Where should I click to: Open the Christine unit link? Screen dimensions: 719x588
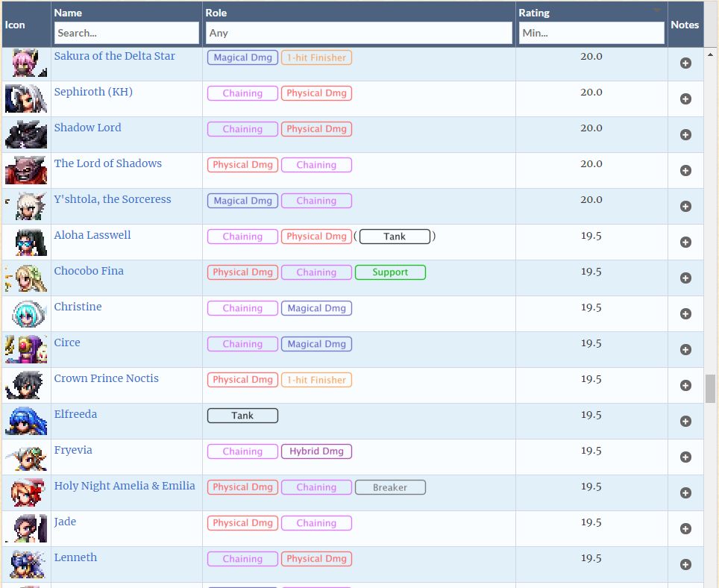(78, 307)
